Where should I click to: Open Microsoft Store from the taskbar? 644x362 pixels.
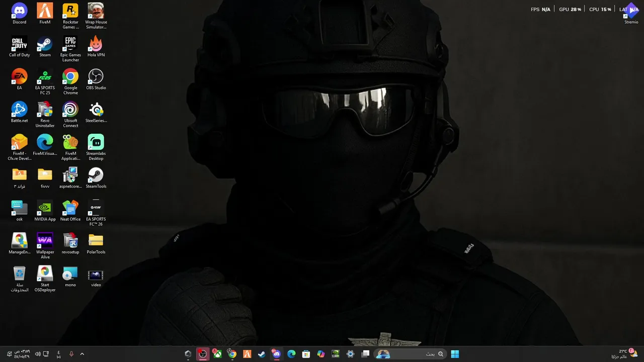[x=306, y=354]
